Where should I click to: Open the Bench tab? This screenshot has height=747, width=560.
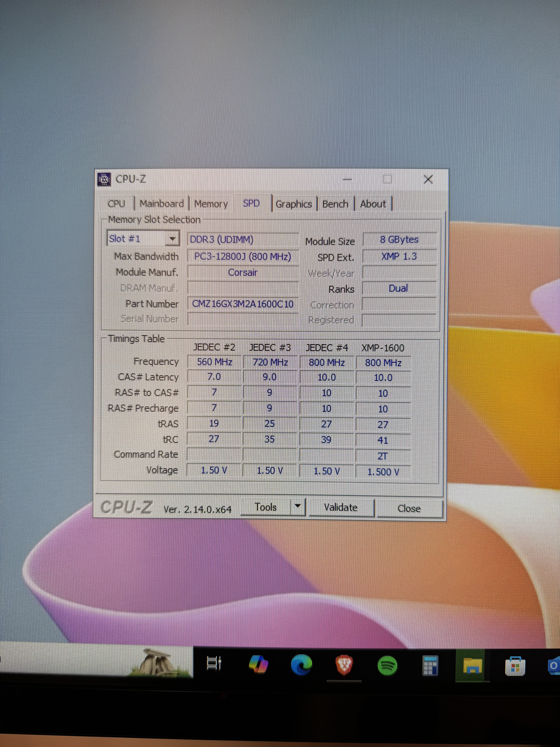(x=335, y=204)
